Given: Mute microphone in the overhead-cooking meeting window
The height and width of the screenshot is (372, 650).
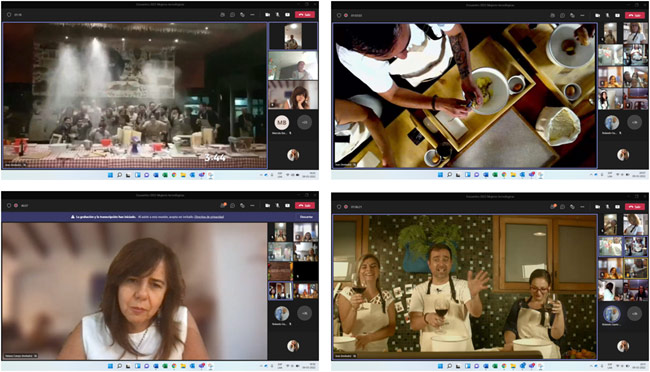Looking at the screenshot, I should (x=607, y=15).
